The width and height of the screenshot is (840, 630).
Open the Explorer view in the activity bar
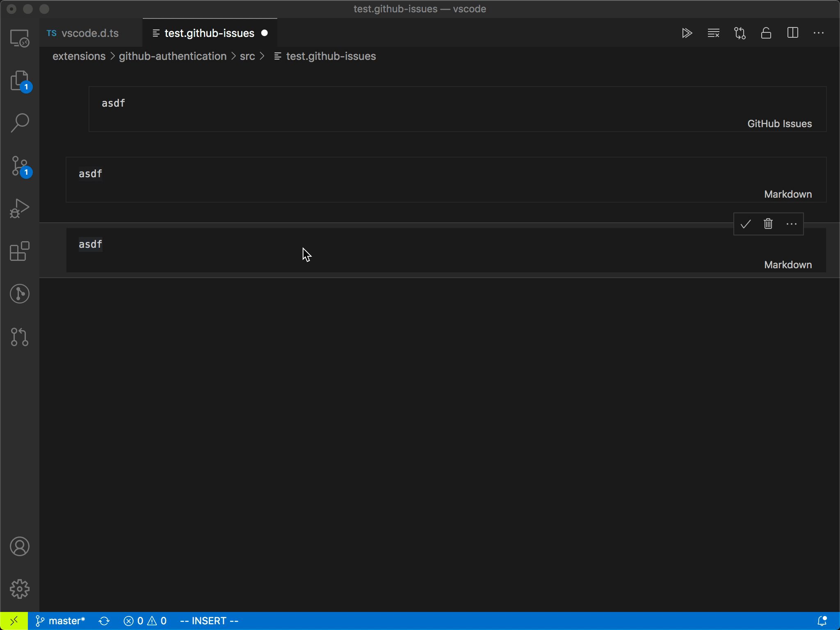coord(19,80)
